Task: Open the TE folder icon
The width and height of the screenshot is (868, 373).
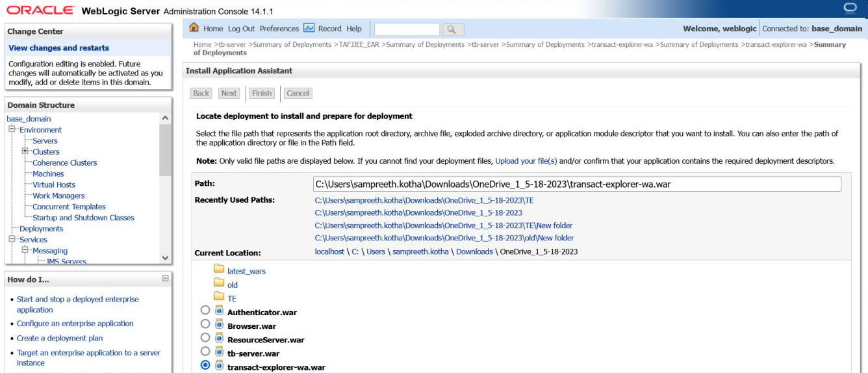Action: coord(219,298)
